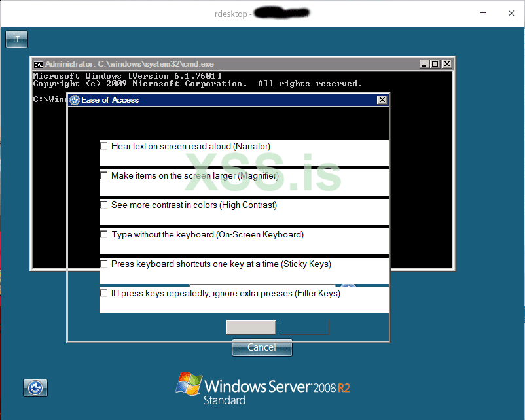Screen dimensions: 525x420
Task: Click the 'Microsoft Windows [Version 6.1.7601]' line
Action: coord(127,76)
